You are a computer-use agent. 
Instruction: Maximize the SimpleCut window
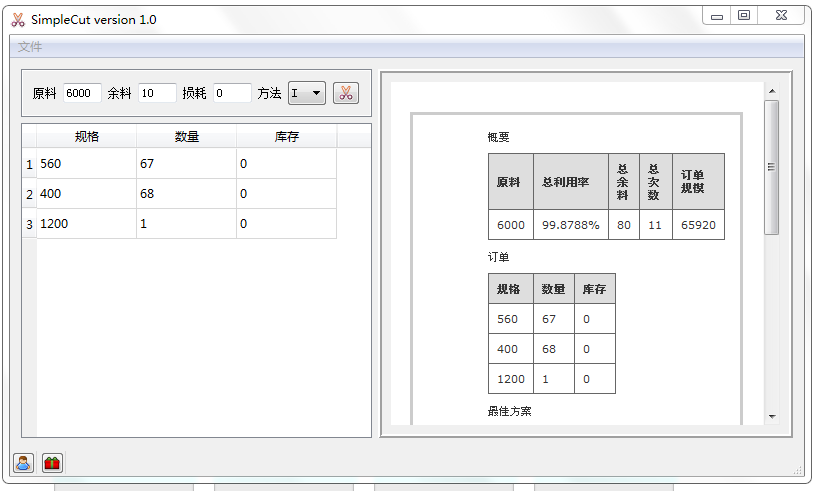[x=744, y=16]
